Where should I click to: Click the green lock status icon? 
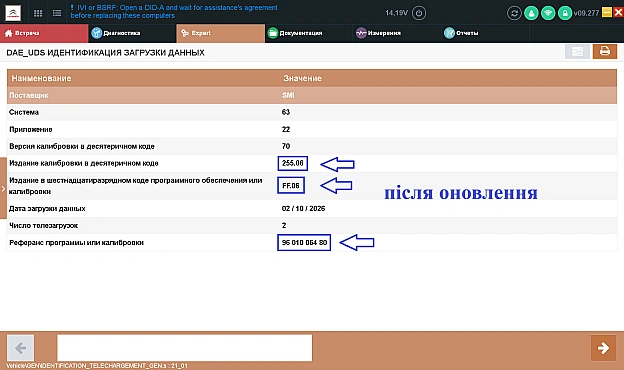[x=565, y=13]
